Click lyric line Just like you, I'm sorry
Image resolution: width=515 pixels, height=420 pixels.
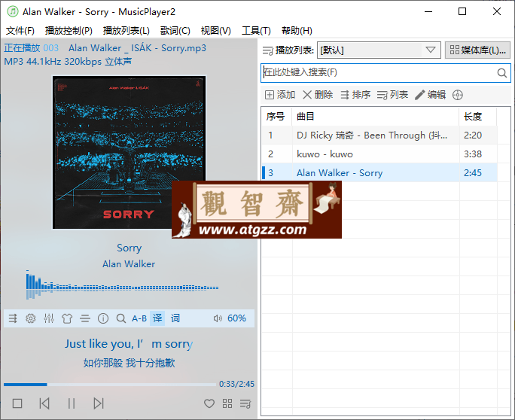pyautogui.click(x=129, y=344)
